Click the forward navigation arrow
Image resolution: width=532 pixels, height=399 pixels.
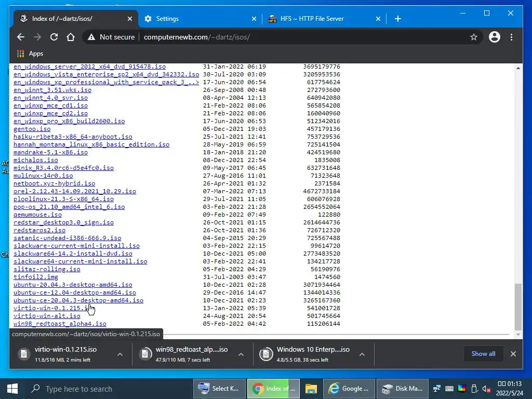click(x=37, y=37)
